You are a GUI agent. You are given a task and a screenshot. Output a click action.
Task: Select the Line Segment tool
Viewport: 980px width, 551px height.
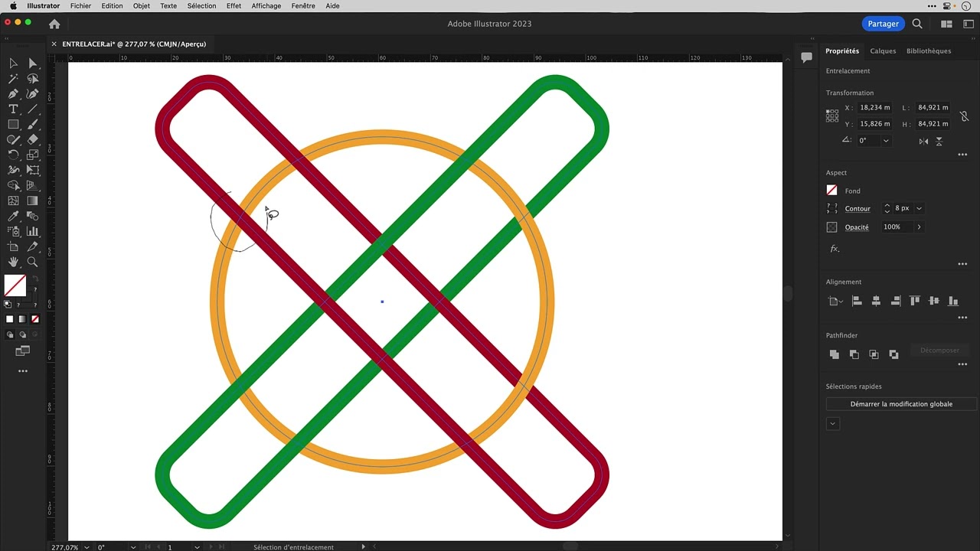pyautogui.click(x=32, y=109)
